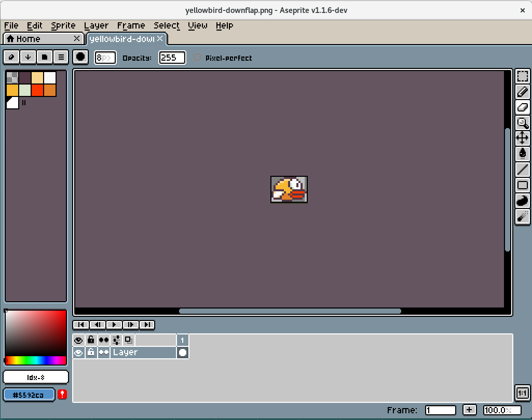Open the palette options menu
This screenshot has height=420, width=532.
(x=61, y=57)
